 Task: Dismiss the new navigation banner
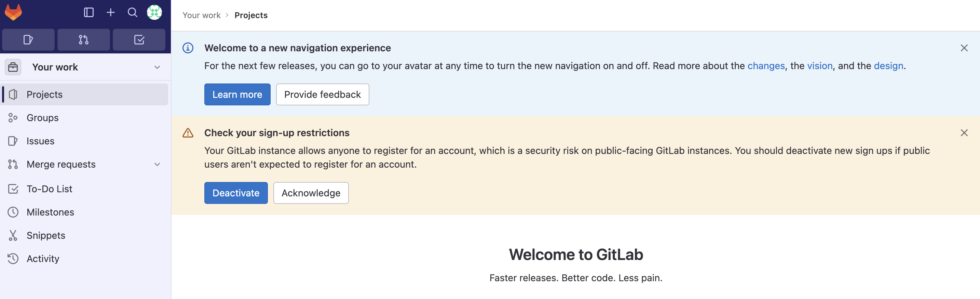point(964,48)
